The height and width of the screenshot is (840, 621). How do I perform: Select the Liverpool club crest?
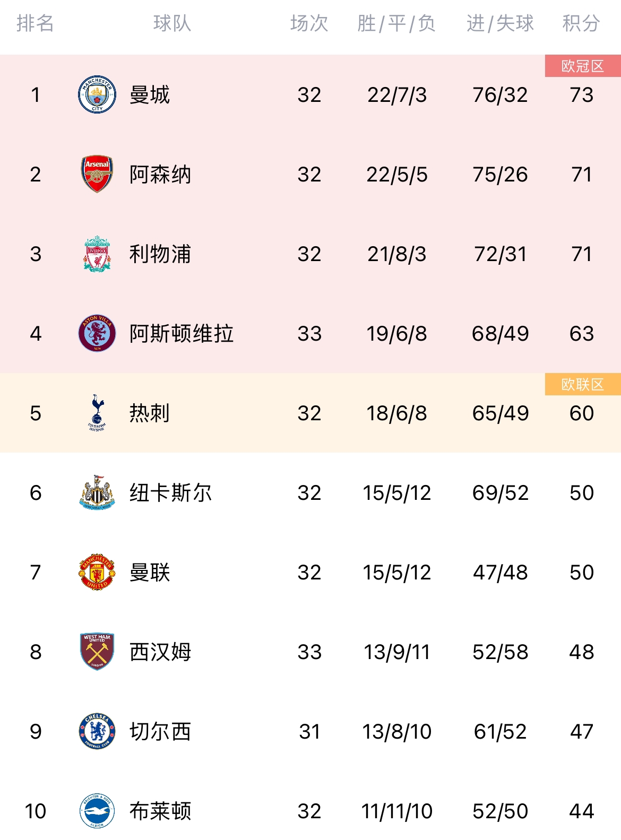97,254
